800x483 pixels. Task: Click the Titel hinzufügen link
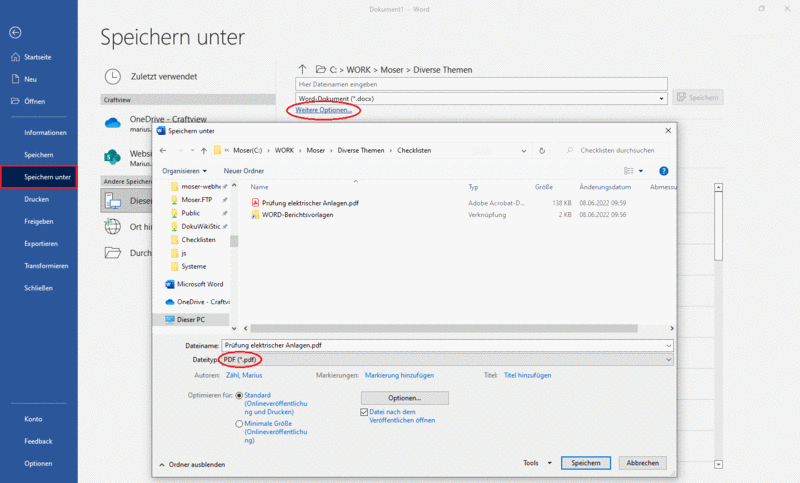(528, 375)
